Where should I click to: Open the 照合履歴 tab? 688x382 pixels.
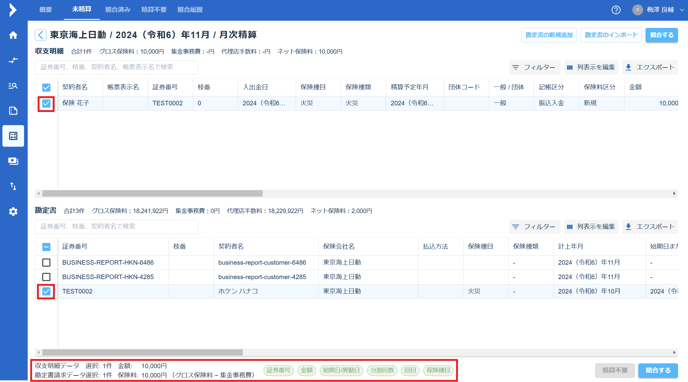190,10
